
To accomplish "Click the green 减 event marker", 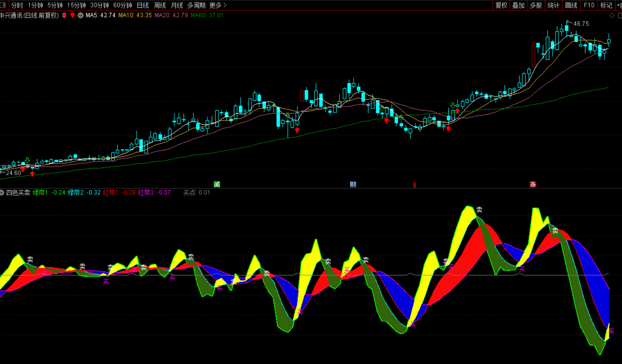I will 217,184.
